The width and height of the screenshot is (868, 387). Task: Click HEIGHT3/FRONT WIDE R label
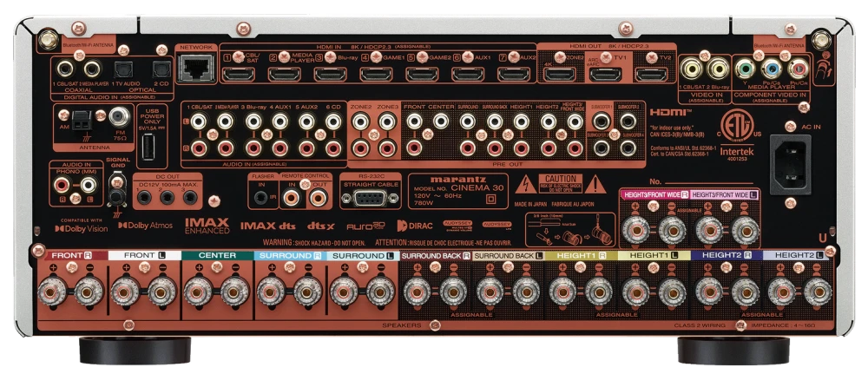[x=655, y=195]
